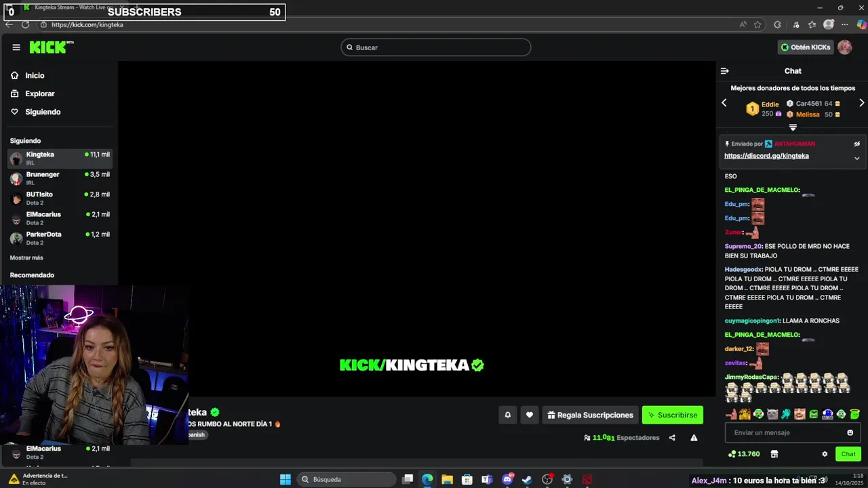Click the green Suscribirse button
The image size is (868, 488).
[x=673, y=415]
